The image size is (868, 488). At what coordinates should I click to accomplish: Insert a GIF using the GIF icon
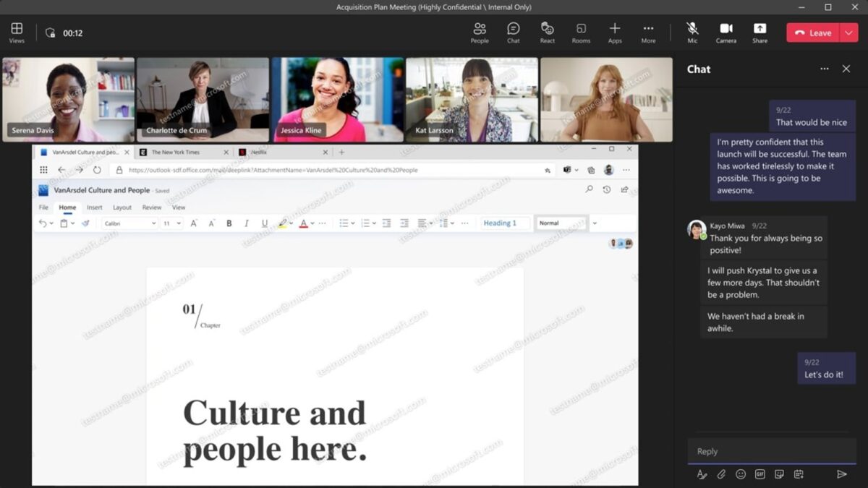tap(759, 474)
